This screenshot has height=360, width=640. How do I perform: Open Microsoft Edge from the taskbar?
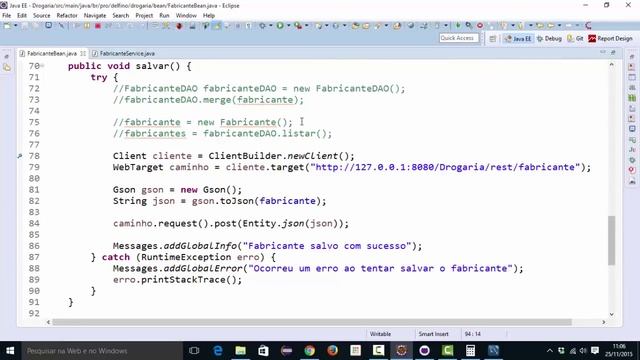point(218,351)
